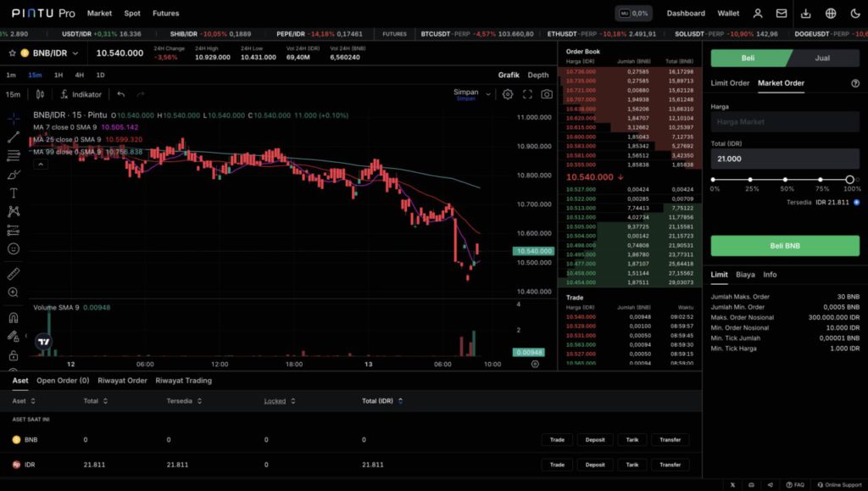Switch to the Biaya tab
The height and width of the screenshot is (491, 868).
pos(745,275)
